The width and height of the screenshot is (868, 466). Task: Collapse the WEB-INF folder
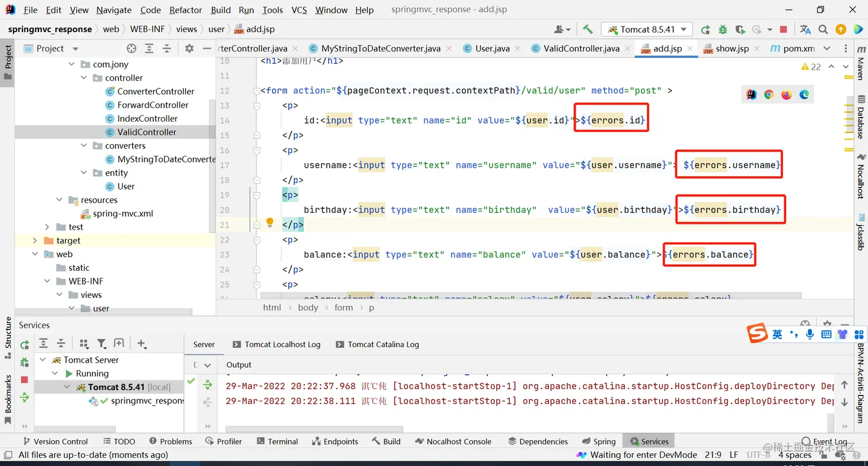click(x=47, y=281)
